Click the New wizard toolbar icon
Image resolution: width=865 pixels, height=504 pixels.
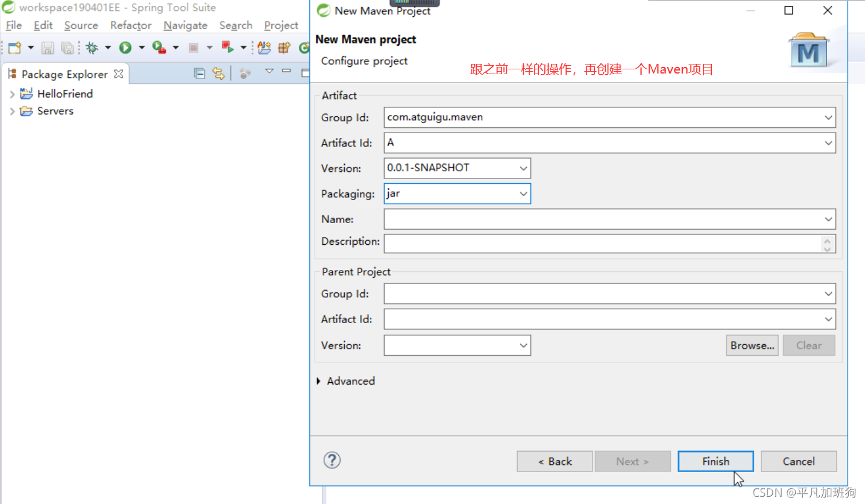click(x=15, y=48)
